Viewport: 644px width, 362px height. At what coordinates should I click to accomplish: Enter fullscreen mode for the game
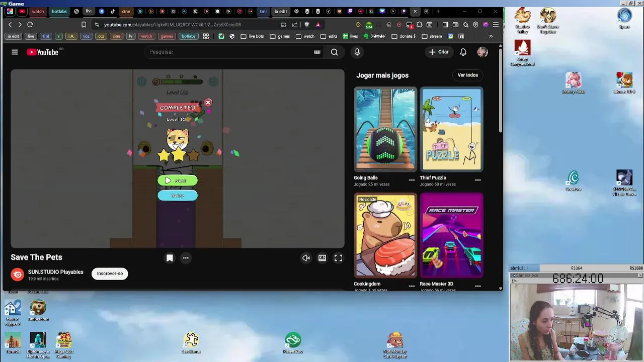(x=339, y=258)
